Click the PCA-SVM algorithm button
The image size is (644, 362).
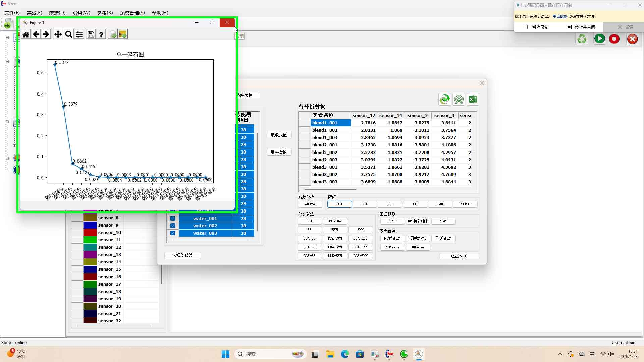pyautogui.click(x=335, y=238)
